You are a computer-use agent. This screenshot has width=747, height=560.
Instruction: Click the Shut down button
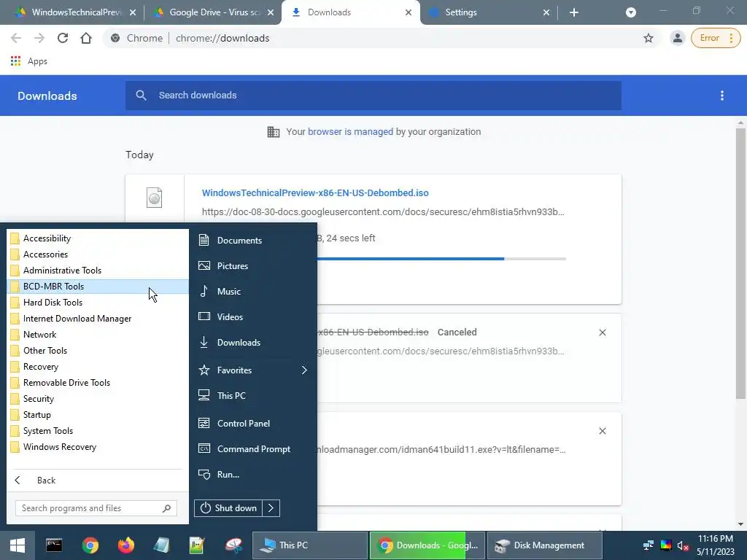click(x=228, y=508)
